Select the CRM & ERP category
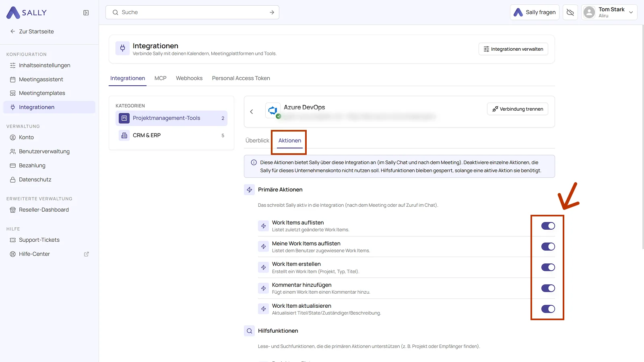Image resolution: width=644 pixels, height=362 pixels. [171, 136]
